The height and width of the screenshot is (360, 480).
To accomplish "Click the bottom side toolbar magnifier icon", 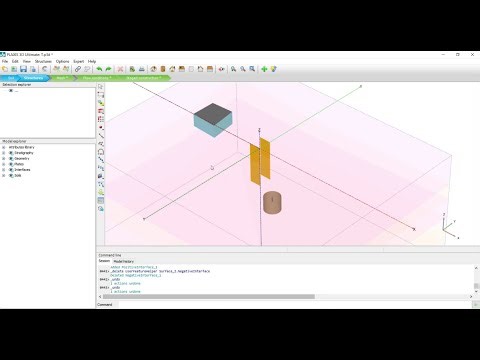I will tap(101, 209).
